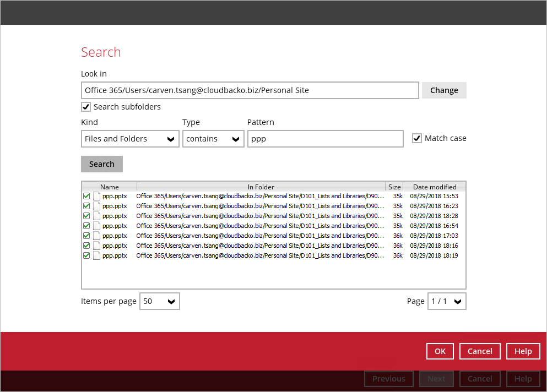The width and height of the screenshot is (547, 392).
Task: Click file icon of ppp.pptx modified 16:23
Action: tap(97, 206)
